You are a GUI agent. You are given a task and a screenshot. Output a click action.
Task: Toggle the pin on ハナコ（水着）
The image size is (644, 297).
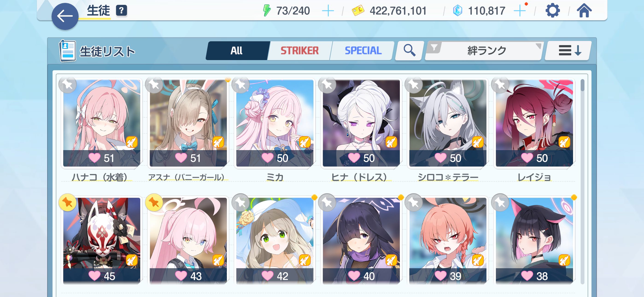point(67,85)
